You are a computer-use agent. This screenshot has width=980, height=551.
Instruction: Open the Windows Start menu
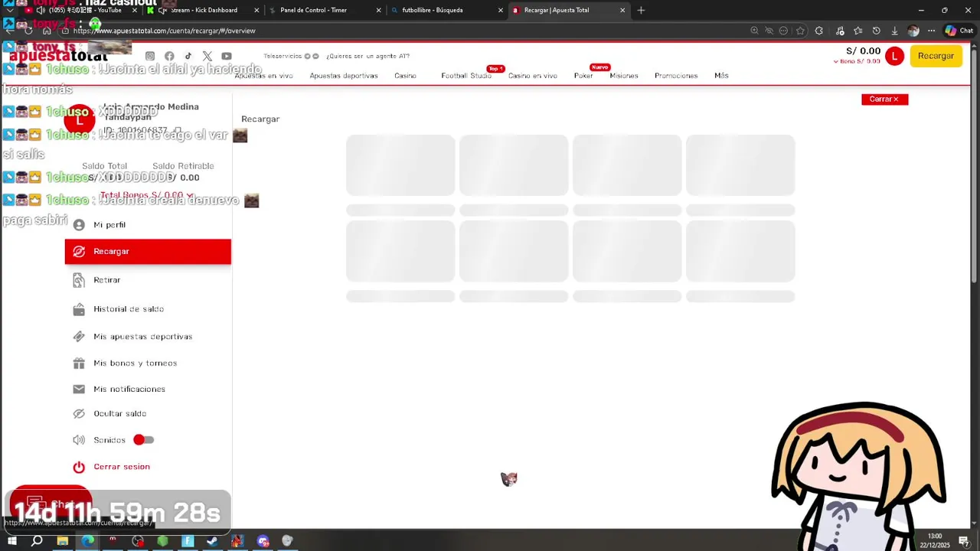12,541
